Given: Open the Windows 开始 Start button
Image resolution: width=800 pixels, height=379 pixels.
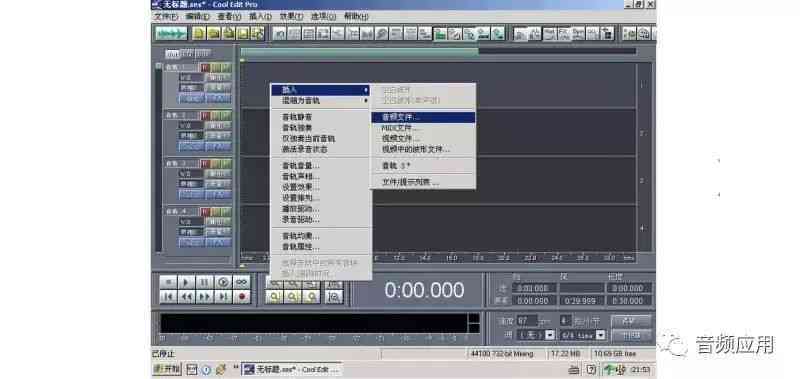Looking at the screenshot, I should (167, 369).
